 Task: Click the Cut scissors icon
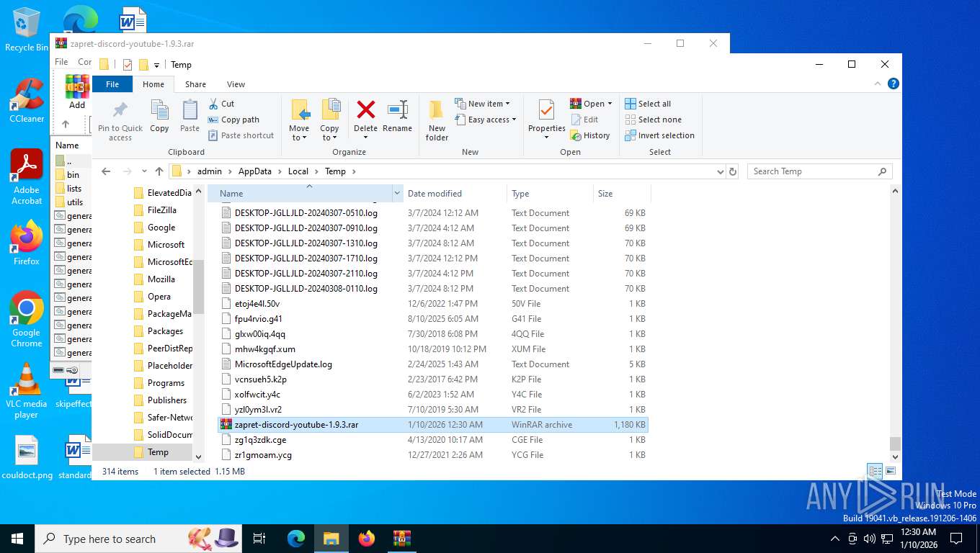[214, 104]
